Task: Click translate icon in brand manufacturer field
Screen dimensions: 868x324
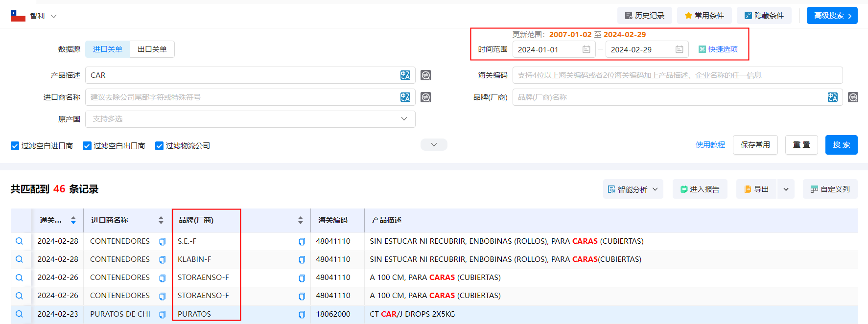Action: (832, 97)
